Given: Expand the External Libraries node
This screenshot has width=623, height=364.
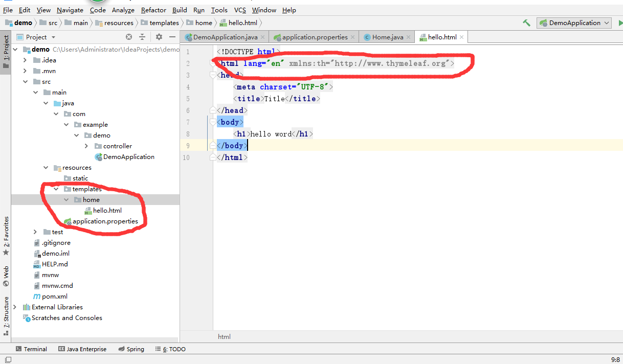Looking at the screenshot, I should click(x=15, y=307).
